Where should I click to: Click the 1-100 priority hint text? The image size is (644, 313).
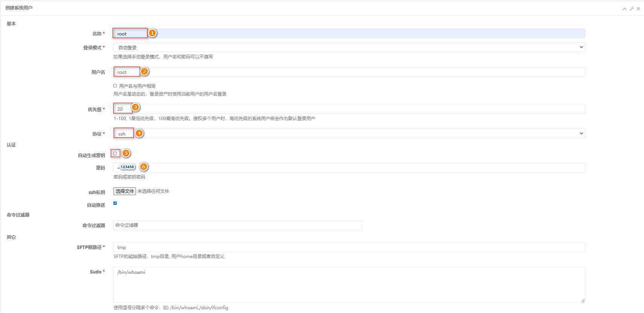[x=214, y=119]
